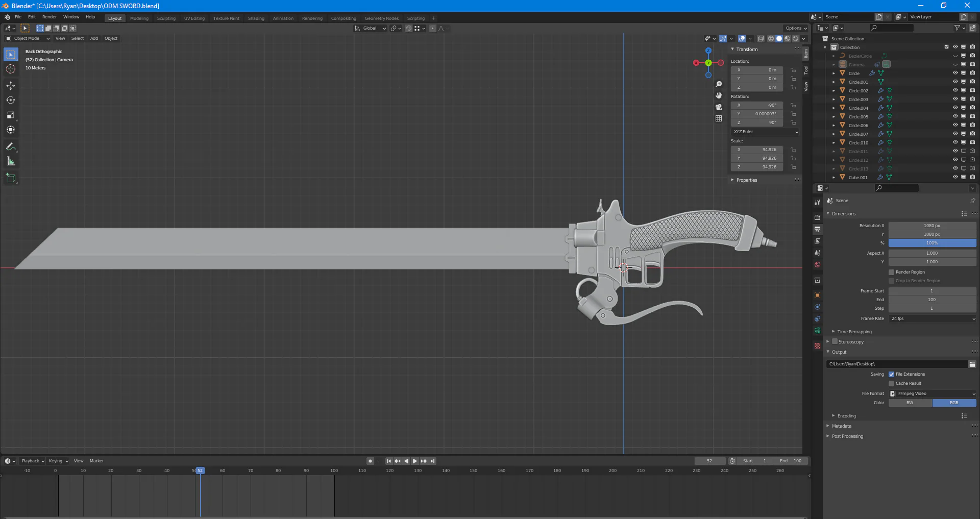Hide Cube.001 using its eye icon
The height and width of the screenshot is (519, 980).
pos(955,177)
